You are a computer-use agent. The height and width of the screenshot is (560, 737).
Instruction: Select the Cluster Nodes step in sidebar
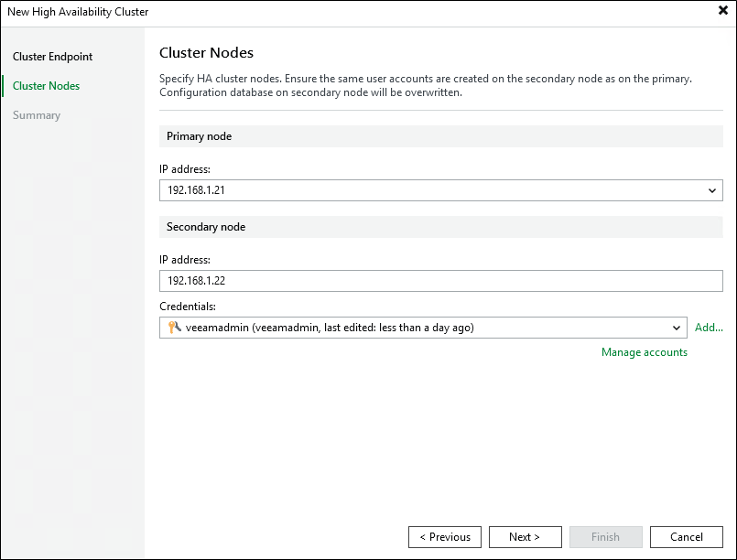click(47, 86)
